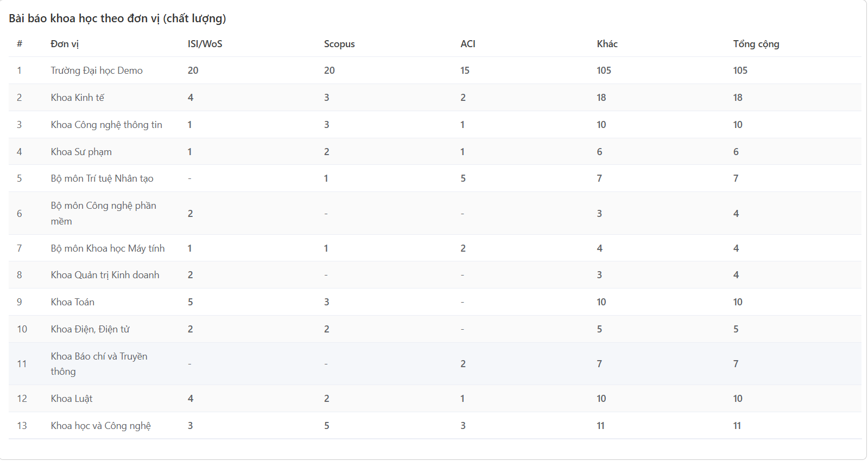Screen dimensions: 868x461
Task: Click the ISI/WoS column header
Action: 205,44
